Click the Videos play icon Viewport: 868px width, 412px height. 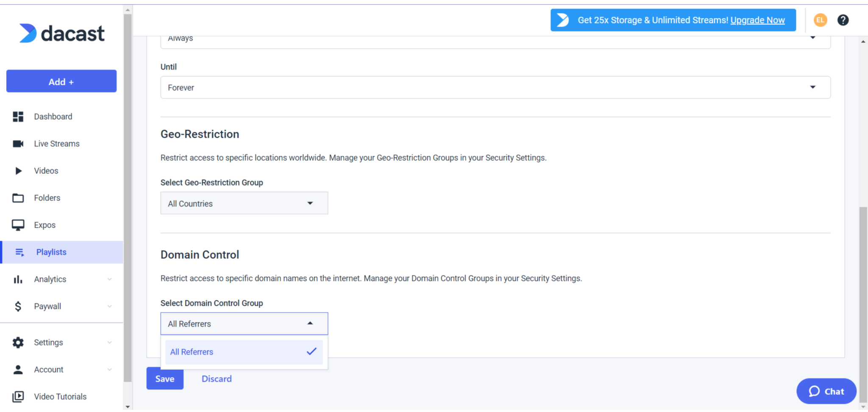(x=18, y=171)
